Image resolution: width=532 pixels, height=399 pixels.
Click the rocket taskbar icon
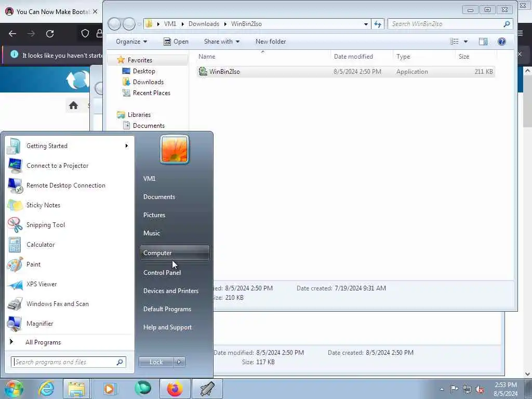207,389
